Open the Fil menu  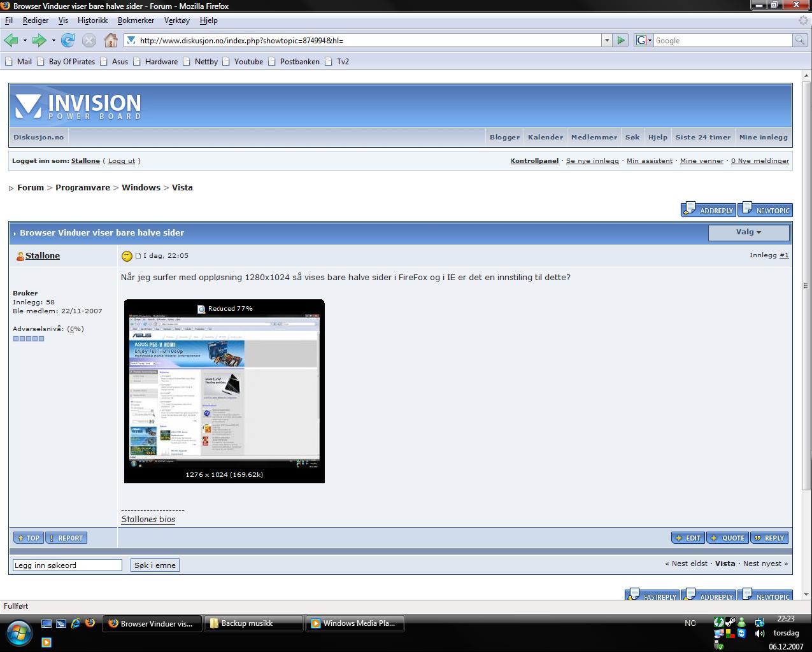click(x=9, y=20)
